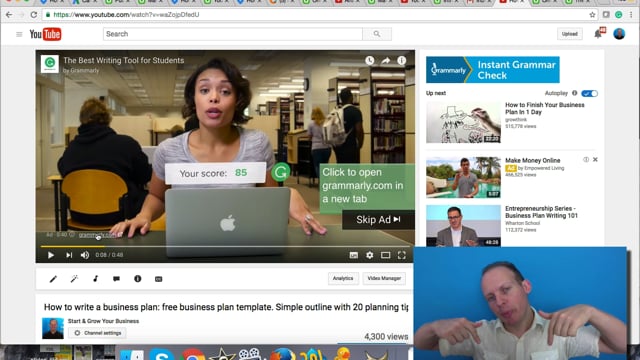This screenshot has width=640, height=360.
Task: Open Video Manager
Action: tap(384, 278)
